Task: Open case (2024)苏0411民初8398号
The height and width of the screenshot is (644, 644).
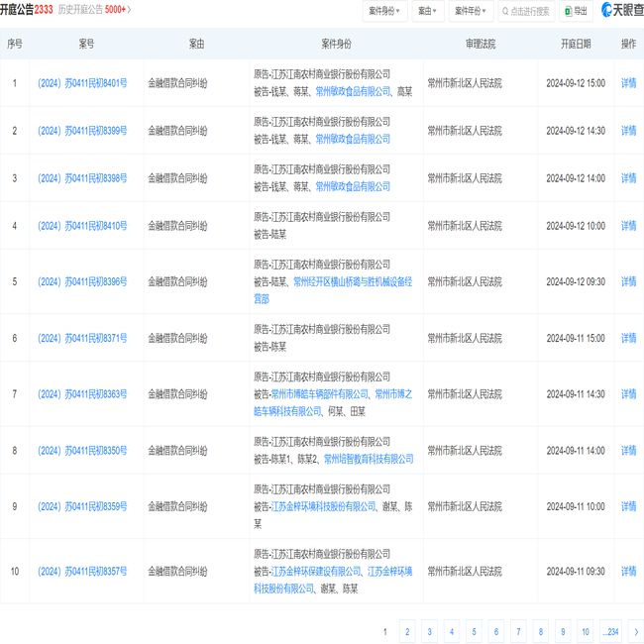Action: click(x=82, y=178)
